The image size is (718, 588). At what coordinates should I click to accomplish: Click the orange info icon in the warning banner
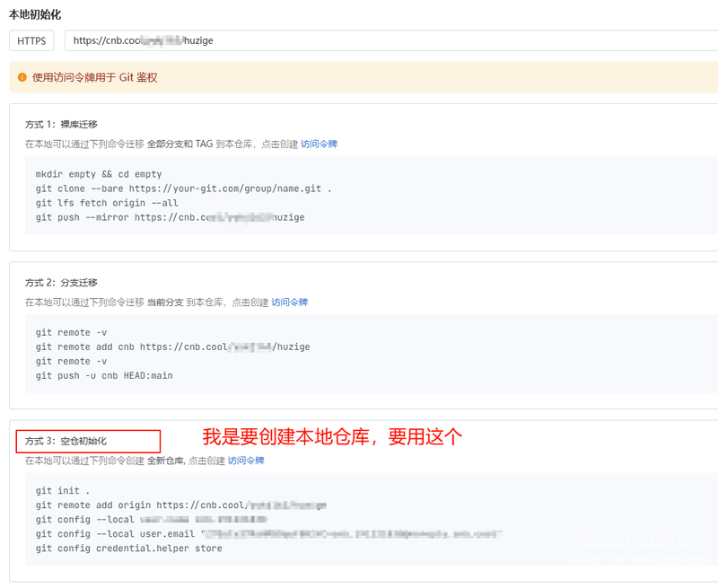coord(22,78)
